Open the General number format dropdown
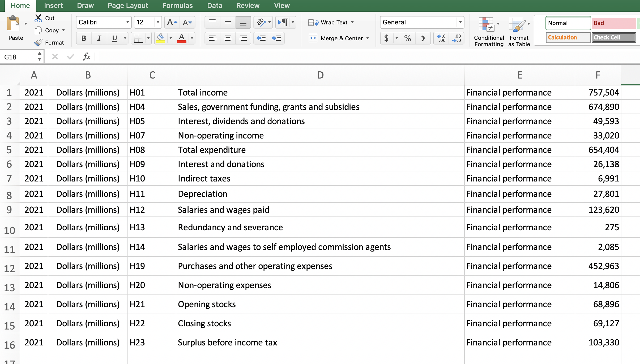The image size is (640, 364). (460, 22)
